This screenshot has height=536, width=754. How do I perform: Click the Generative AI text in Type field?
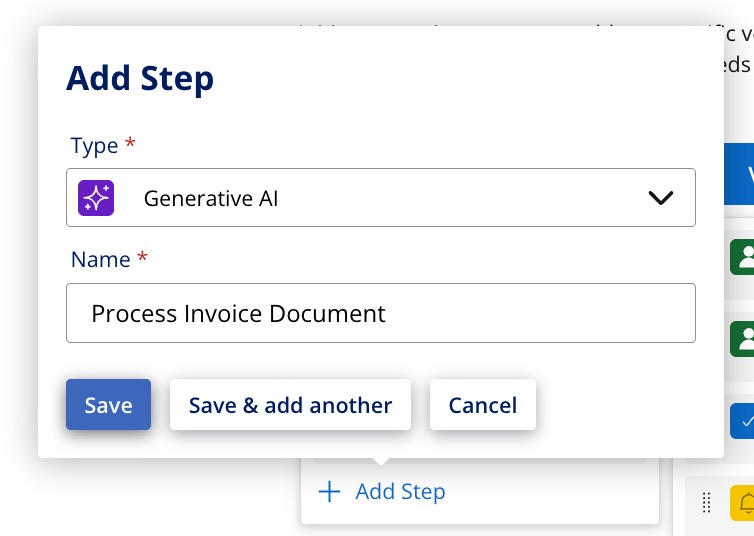(211, 198)
